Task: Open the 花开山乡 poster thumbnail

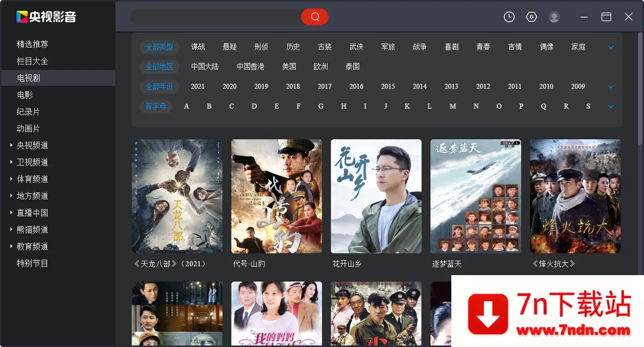Action: coord(376,196)
